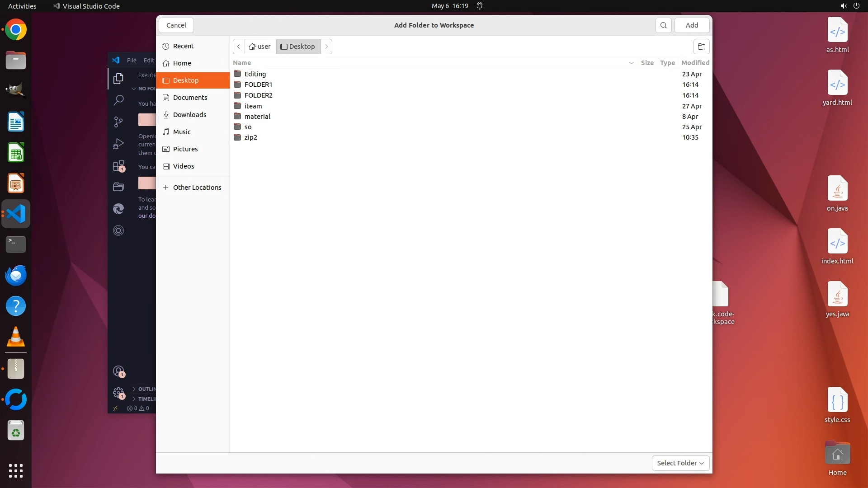Open VS Code Extensions view icon
Viewport: 868px width, 488px height.
[118, 166]
